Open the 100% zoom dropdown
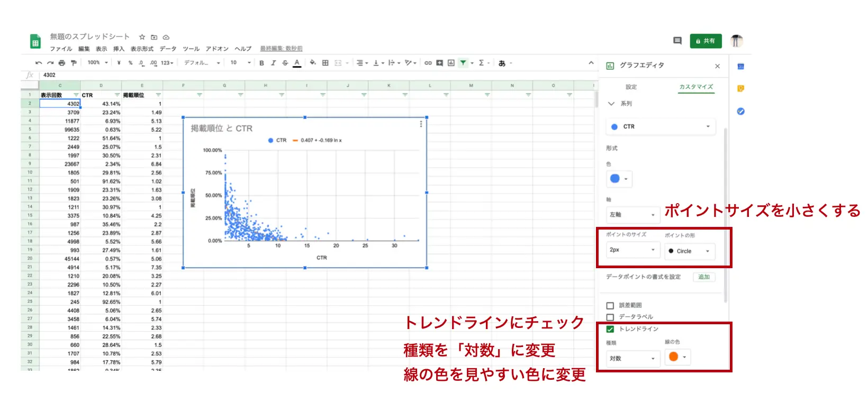The width and height of the screenshot is (868, 402). (97, 63)
